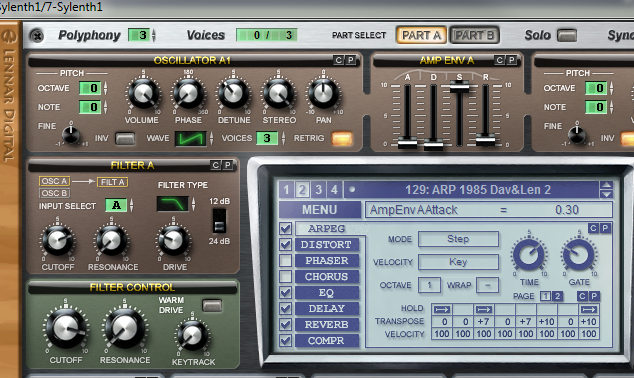Toggle the WARM DRIVE switch
This screenshot has height=378, width=634.
[212, 305]
